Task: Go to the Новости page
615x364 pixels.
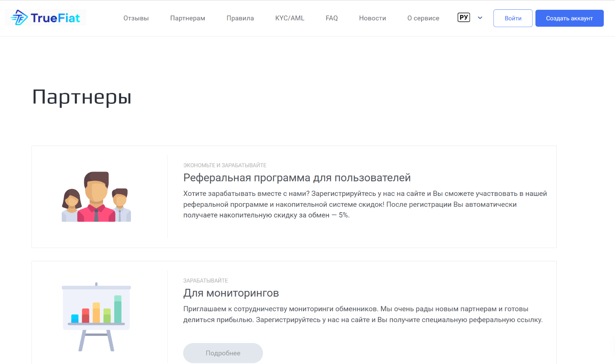Action: [x=373, y=18]
